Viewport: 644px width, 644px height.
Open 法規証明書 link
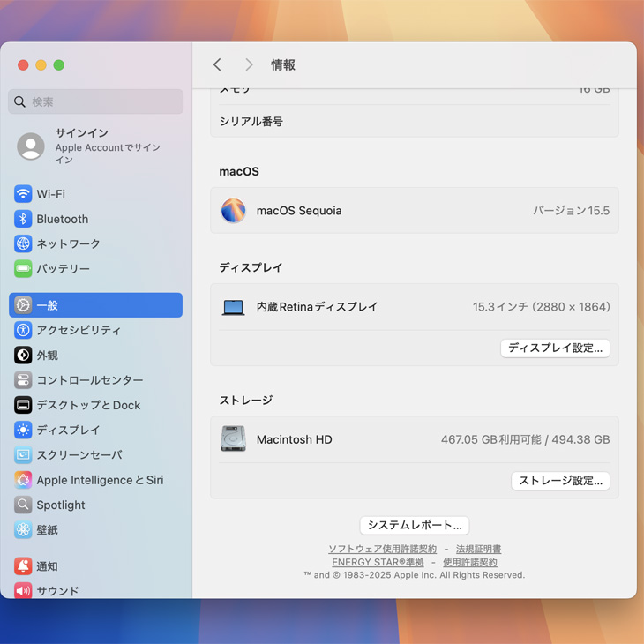pyautogui.click(x=478, y=549)
